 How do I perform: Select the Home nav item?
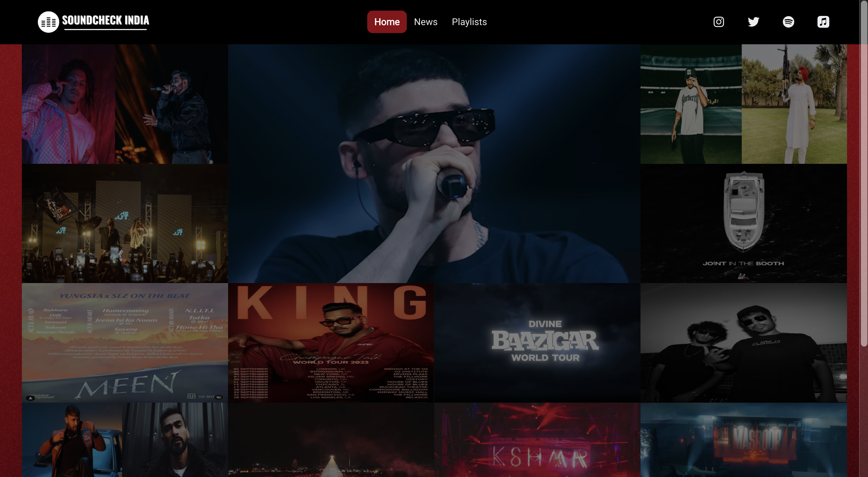coord(386,22)
